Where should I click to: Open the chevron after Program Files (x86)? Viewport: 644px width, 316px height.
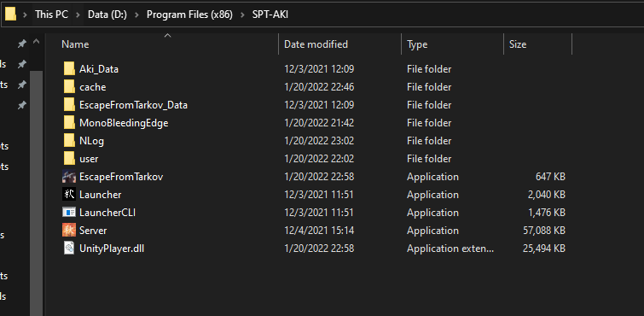(242, 15)
